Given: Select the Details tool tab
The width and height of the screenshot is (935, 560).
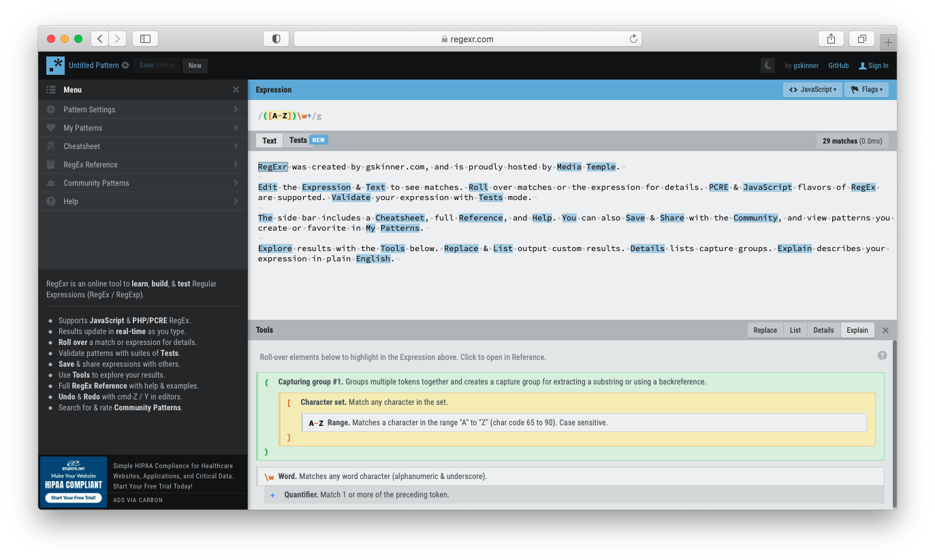Looking at the screenshot, I should click(823, 330).
